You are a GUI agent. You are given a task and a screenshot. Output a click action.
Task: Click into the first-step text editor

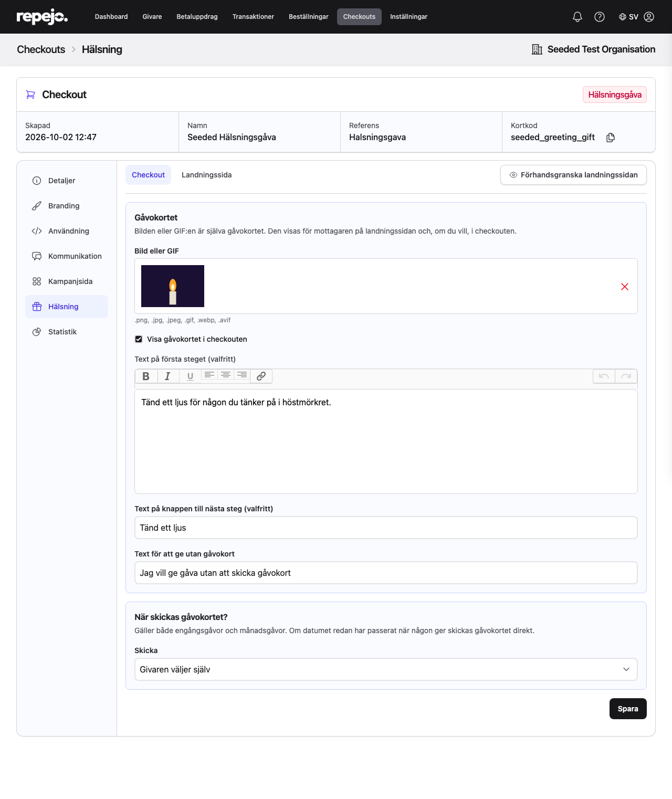point(386,441)
